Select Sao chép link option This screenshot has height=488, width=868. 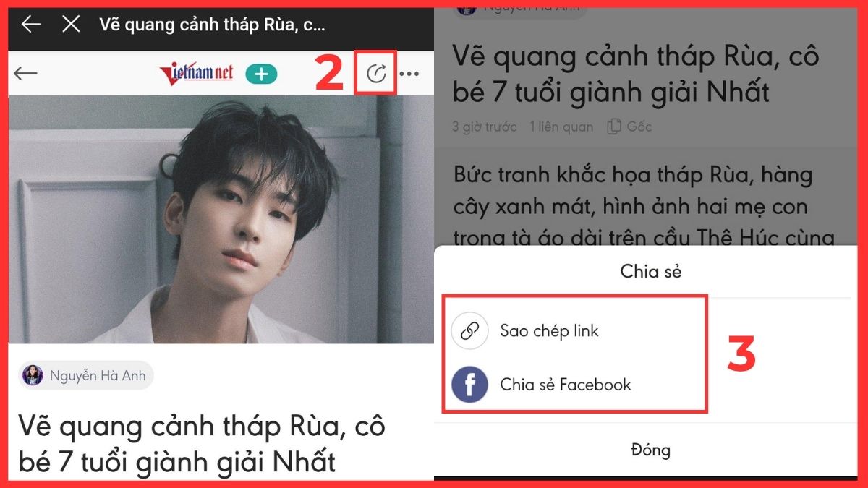pos(550,331)
